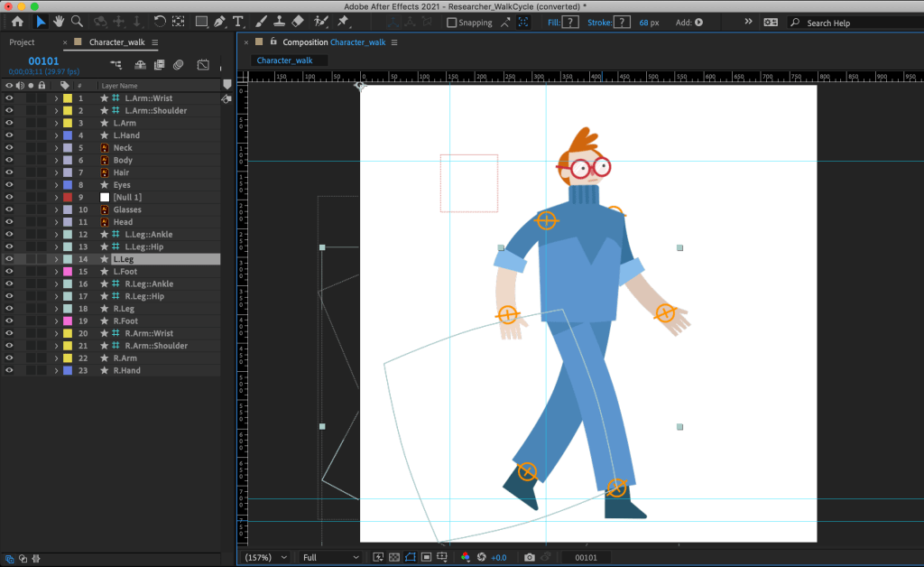This screenshot has width=924, height=567.
Task: Switch to the Project panel tab
Action: 22,42
